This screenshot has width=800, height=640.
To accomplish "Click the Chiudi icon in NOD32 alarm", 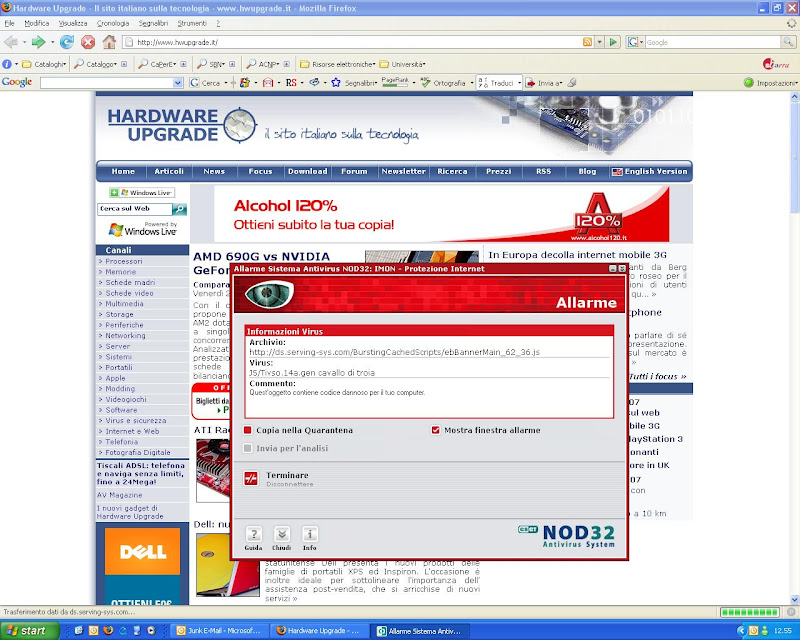I will click(x=282, y=534).
